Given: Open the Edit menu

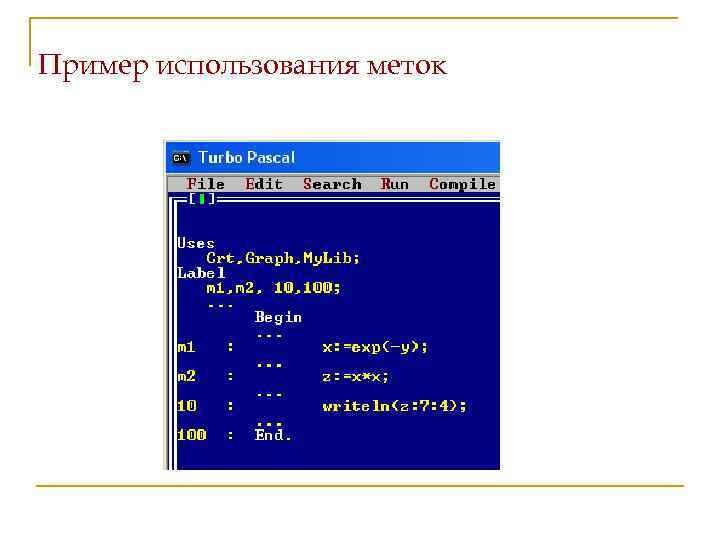Looking at the screenshot, I should (x=264, y=184).
